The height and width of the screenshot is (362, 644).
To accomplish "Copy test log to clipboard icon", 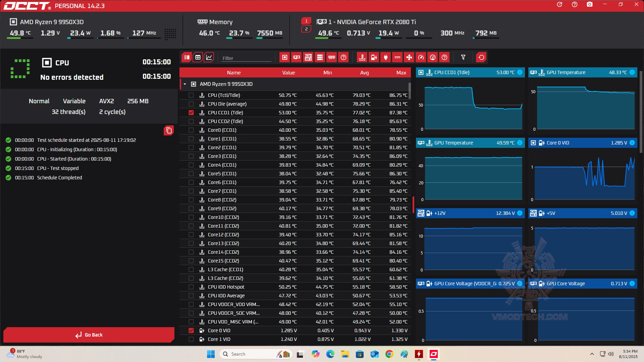I will (x=169, y=130).
